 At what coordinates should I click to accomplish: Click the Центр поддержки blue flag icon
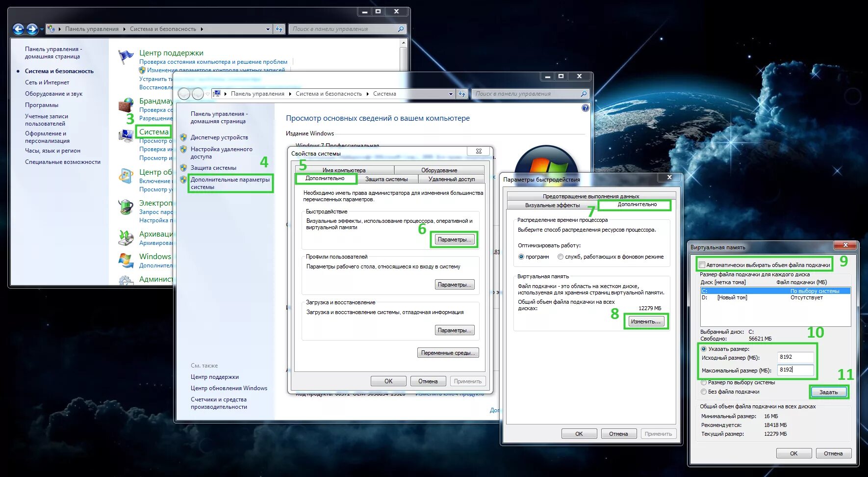pyautogui.click(x=126, y=57)
